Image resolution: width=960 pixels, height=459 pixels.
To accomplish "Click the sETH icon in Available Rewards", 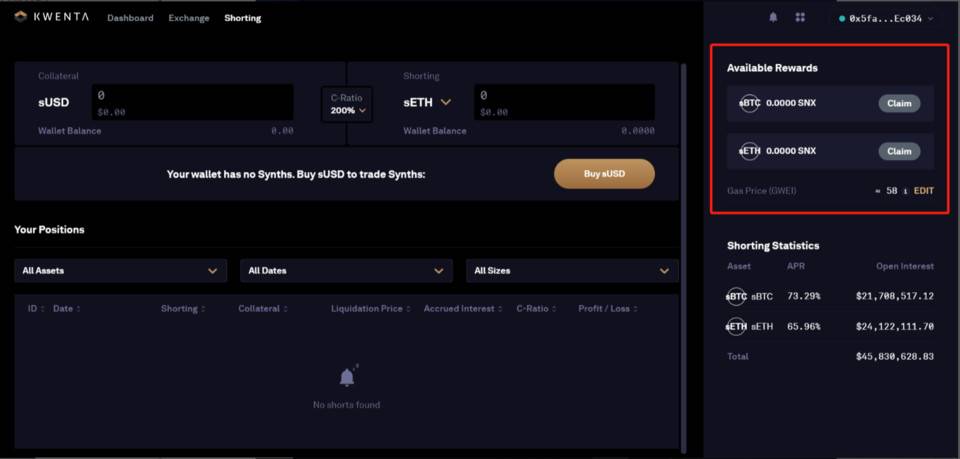I will 750,151.
